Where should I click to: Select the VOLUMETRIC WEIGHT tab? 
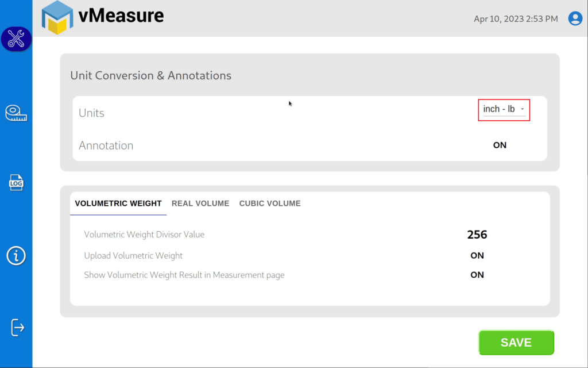pos(118,203)
